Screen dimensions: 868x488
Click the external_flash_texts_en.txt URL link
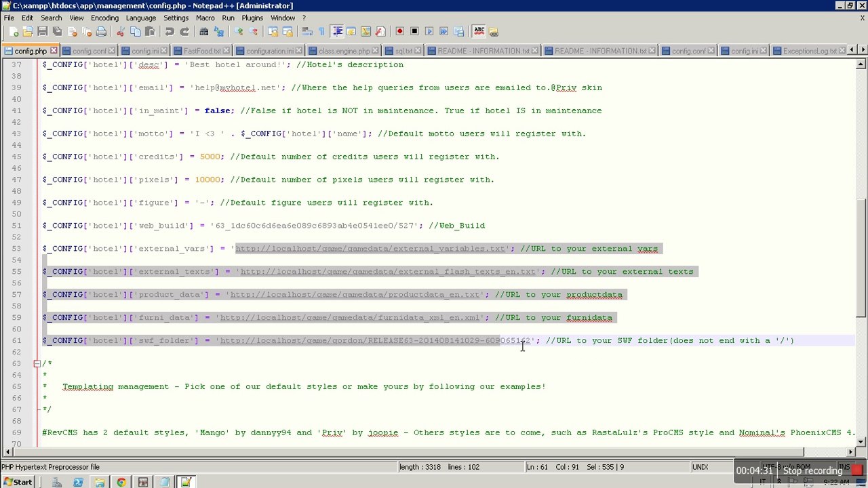point(388,272)
